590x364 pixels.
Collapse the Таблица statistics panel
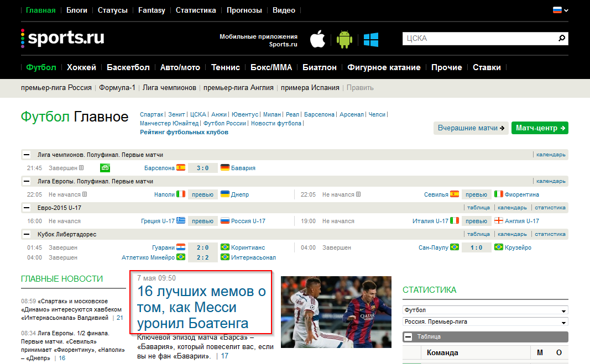click(408, 337)
